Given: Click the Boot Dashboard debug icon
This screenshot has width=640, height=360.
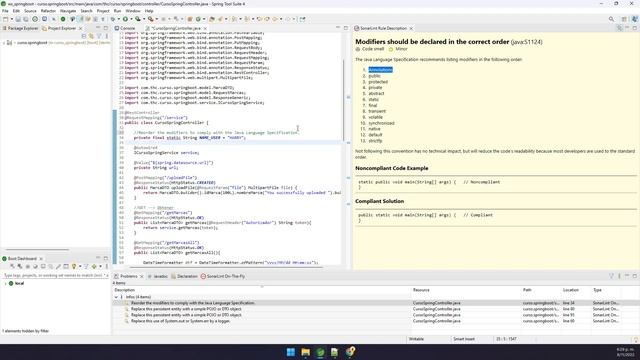Looking at the screenshot, I should 20,267.
